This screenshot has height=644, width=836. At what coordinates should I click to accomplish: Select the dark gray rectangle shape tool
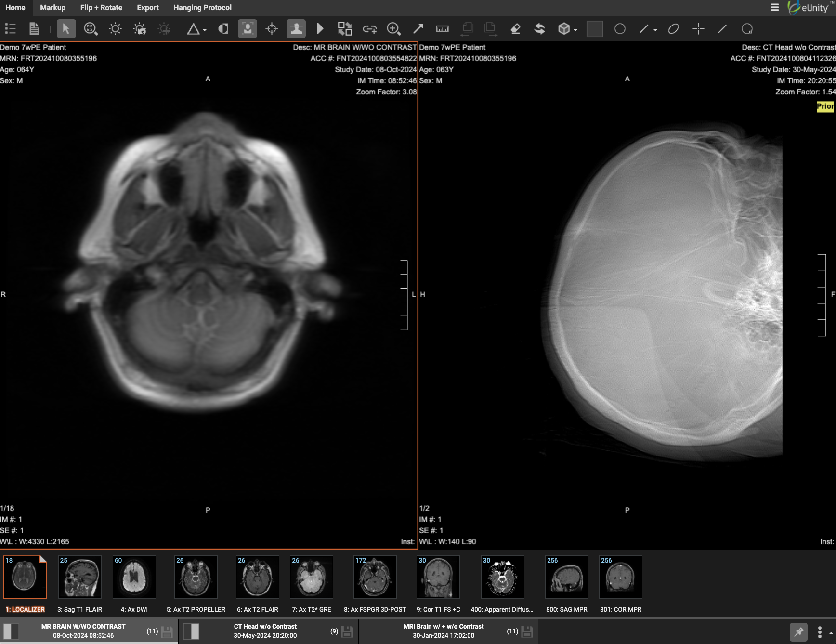595,29
